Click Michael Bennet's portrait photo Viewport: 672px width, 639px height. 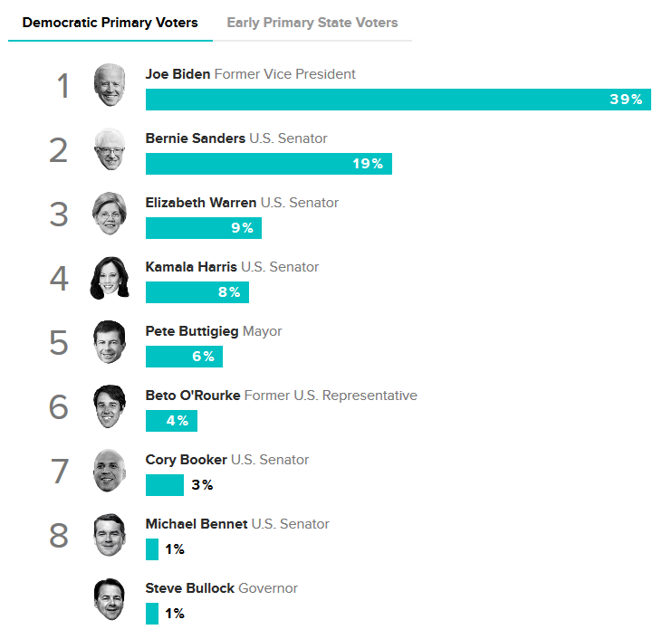(110, 535)
